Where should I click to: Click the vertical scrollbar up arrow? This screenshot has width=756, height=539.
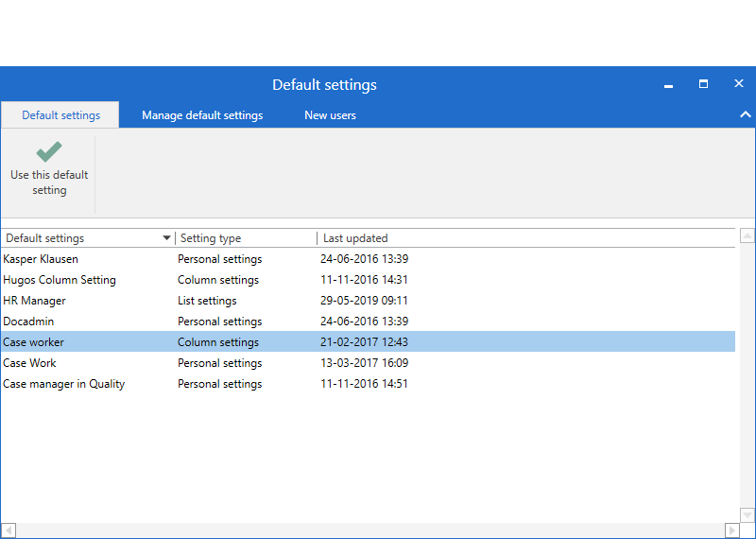pyautogui.click(x=747, y=236)
